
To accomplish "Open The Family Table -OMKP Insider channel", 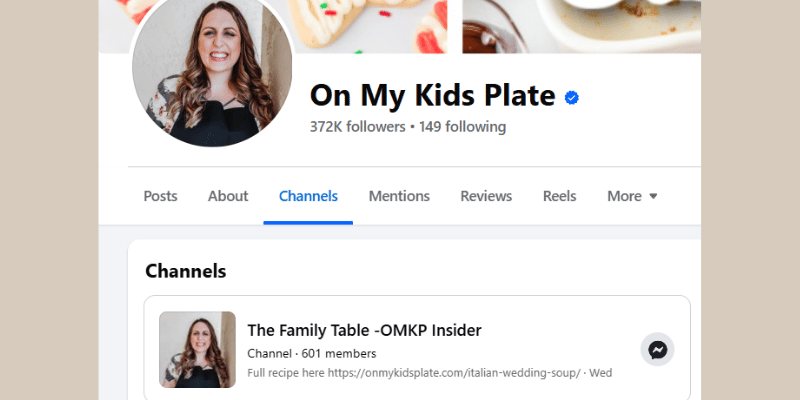I will (364, 330).
